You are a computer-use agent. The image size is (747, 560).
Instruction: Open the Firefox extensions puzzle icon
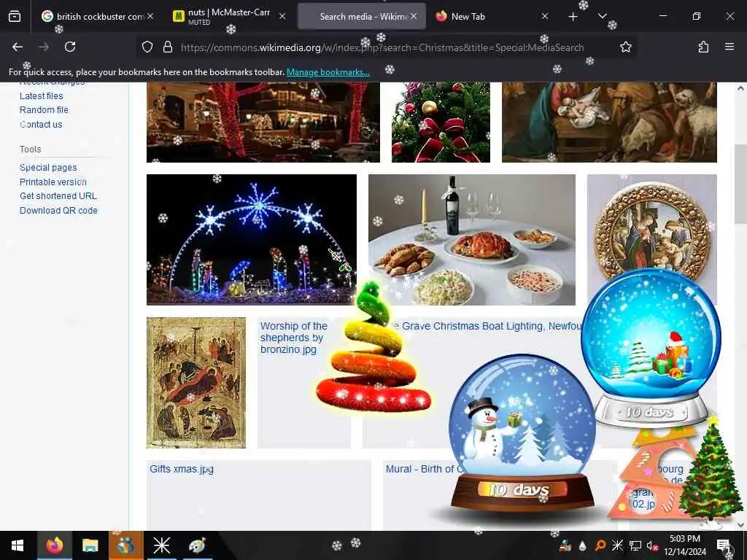click(x=703, y=47)
